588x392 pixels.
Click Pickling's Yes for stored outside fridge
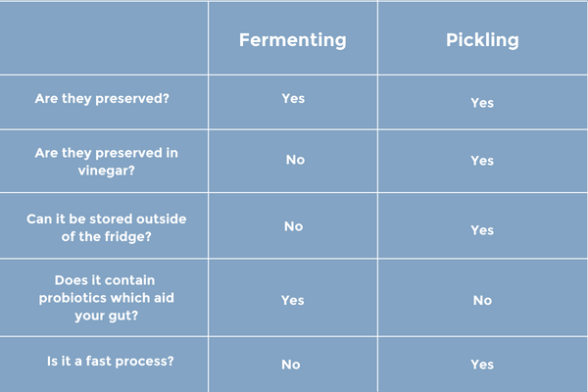482,230
